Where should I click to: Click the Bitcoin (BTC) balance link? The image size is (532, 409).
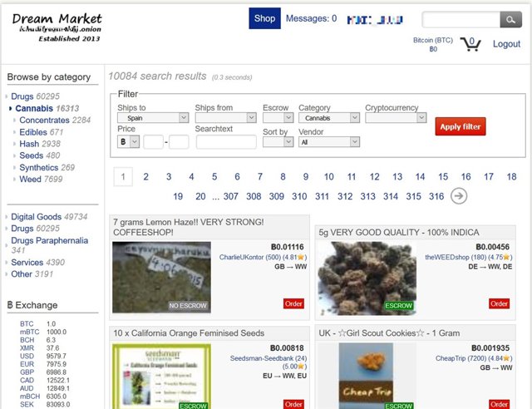(x=432, y=39)
